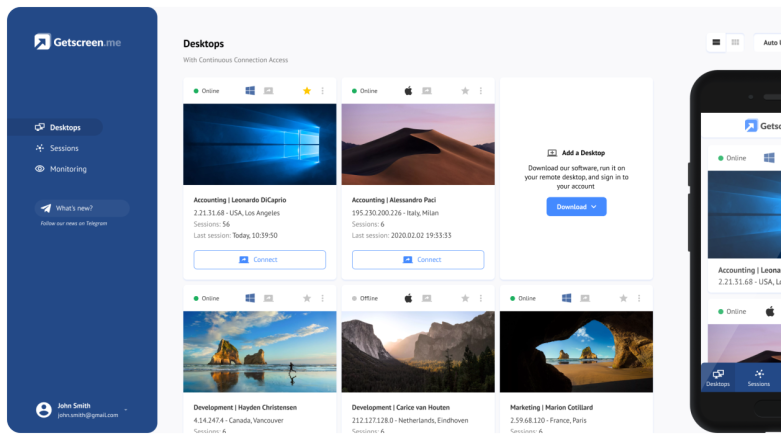Click Windows icon in phone mockup card

(x=769, y=158)
